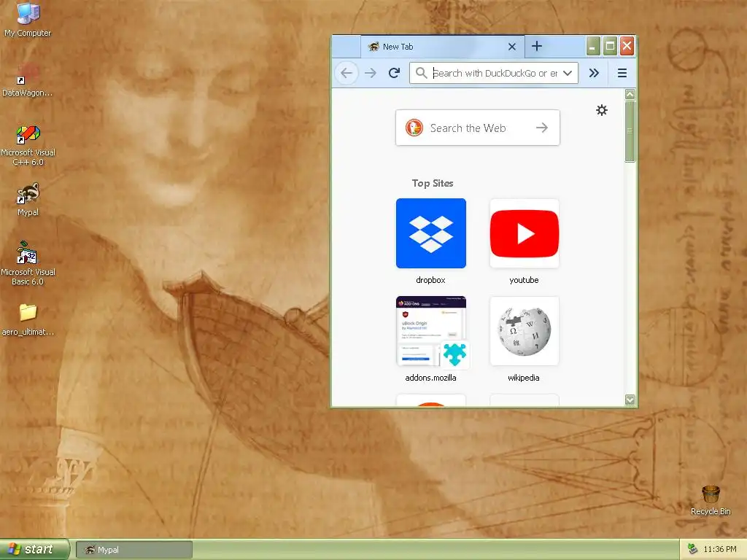This screenshot has height=560, width=747.
Task: Click the Search the Web field
Action: pyautogui.click(x=477, y=128)
